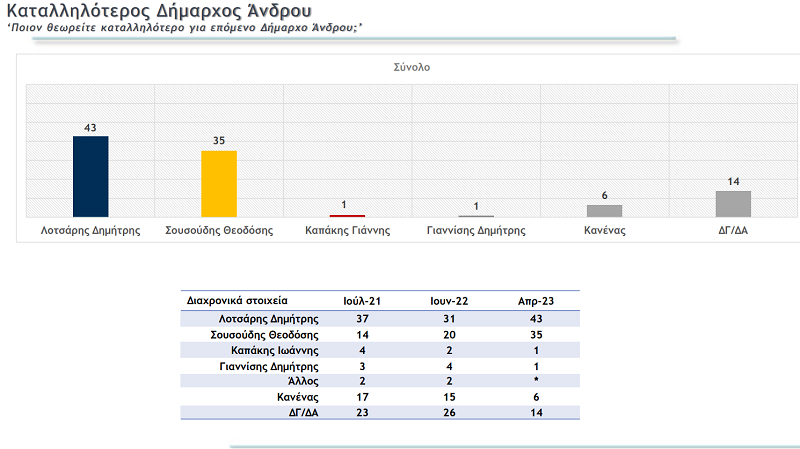Click the dark blue Λοτσάρης Δημήτρης bar
800x449 pixels.
pyautogui.click(x=90, y=176)
